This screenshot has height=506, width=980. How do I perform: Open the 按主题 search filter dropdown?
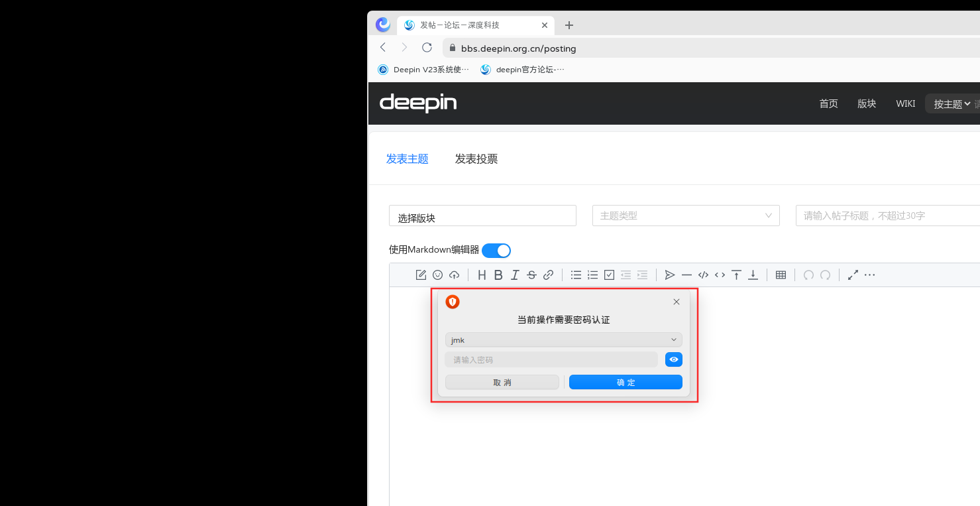(952, 104)
